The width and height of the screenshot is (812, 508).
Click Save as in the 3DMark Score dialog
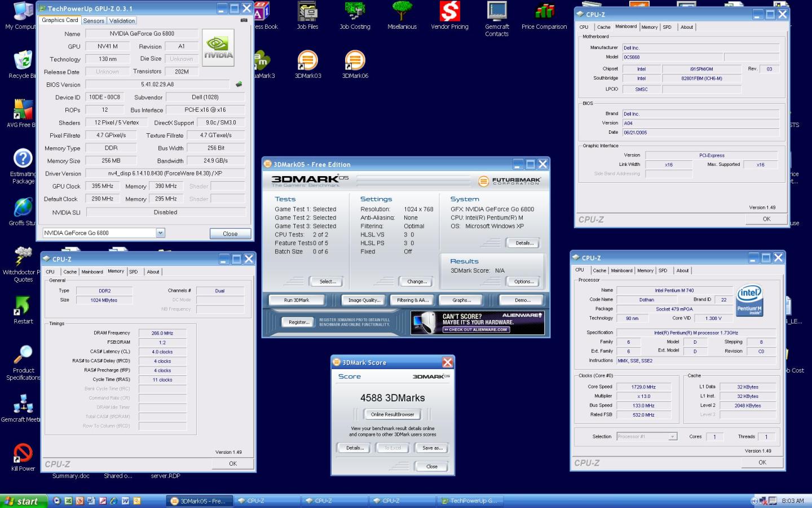click(x=433, y=448)
